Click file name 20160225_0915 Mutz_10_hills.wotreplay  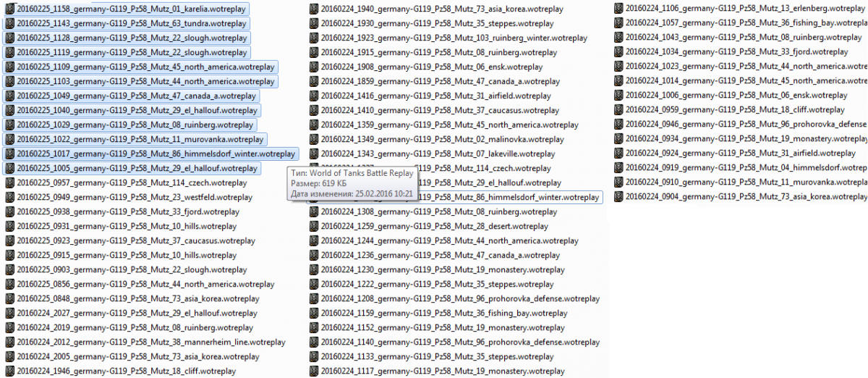click(x=127, y=256)
